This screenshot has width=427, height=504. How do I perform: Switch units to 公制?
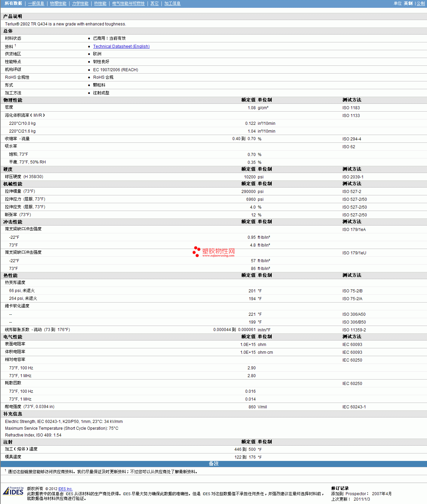coord(421,3)
